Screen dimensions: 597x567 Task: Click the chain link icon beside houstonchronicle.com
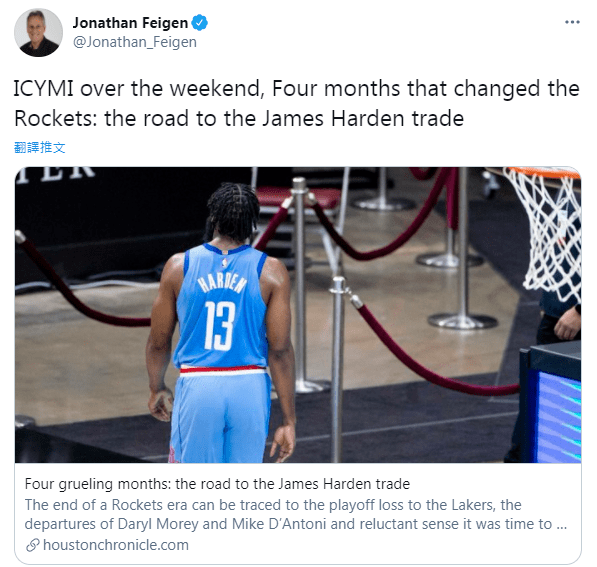[33, 545]
